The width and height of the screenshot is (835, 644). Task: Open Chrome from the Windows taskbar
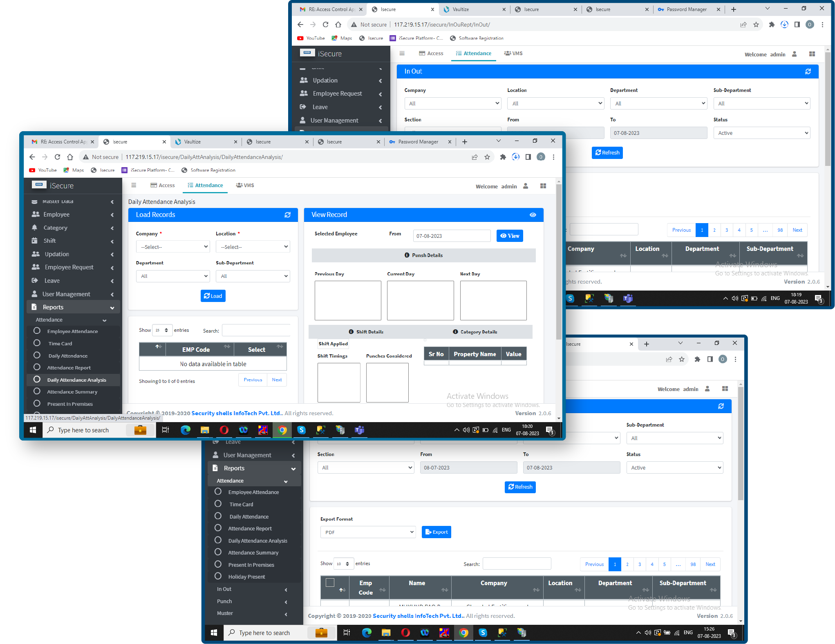(282, 430)
